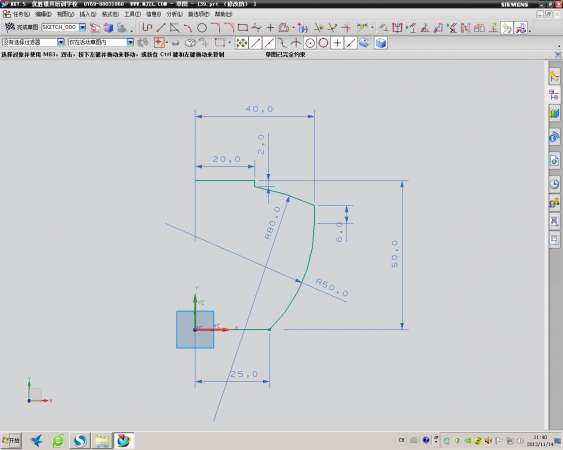Toggle End Point snap
This screenshot has height=450, width=563.
256,43
